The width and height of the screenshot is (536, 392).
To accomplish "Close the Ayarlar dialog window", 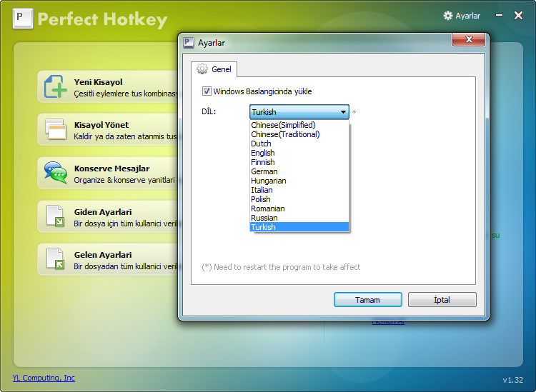I will [469, 40].
